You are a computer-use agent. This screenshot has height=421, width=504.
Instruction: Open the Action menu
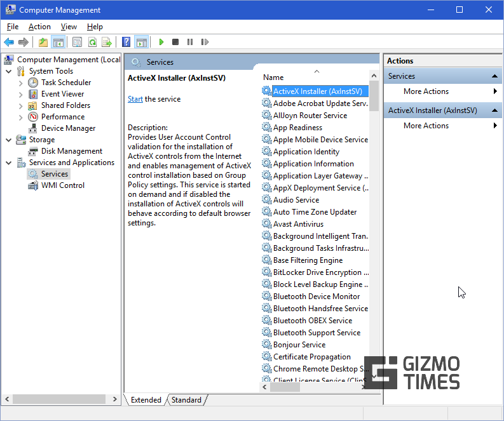coord(39,27)
